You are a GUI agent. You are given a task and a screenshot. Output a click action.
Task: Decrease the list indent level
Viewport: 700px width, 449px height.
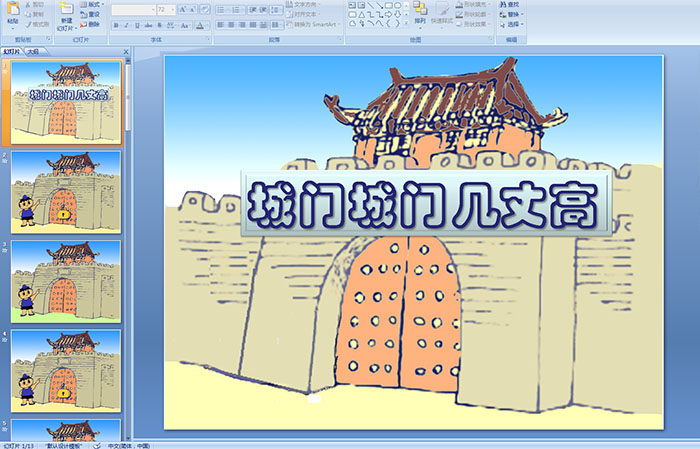(x=253, y=9)
